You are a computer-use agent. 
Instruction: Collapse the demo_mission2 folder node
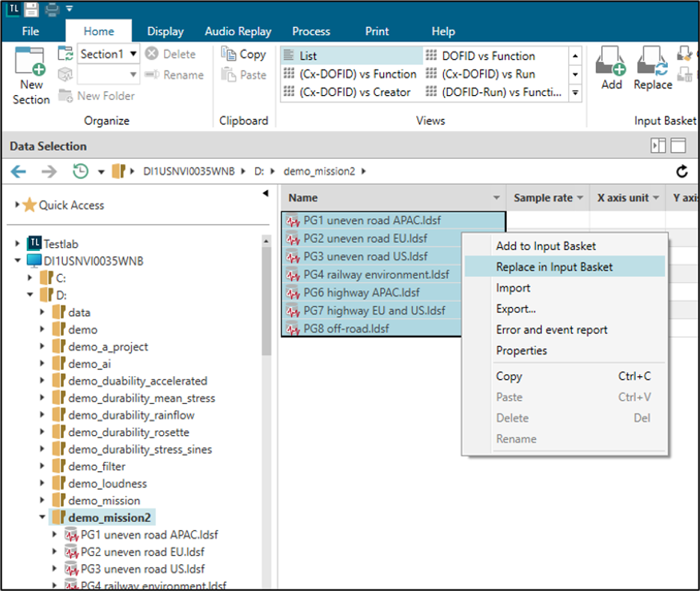(43, 518)
